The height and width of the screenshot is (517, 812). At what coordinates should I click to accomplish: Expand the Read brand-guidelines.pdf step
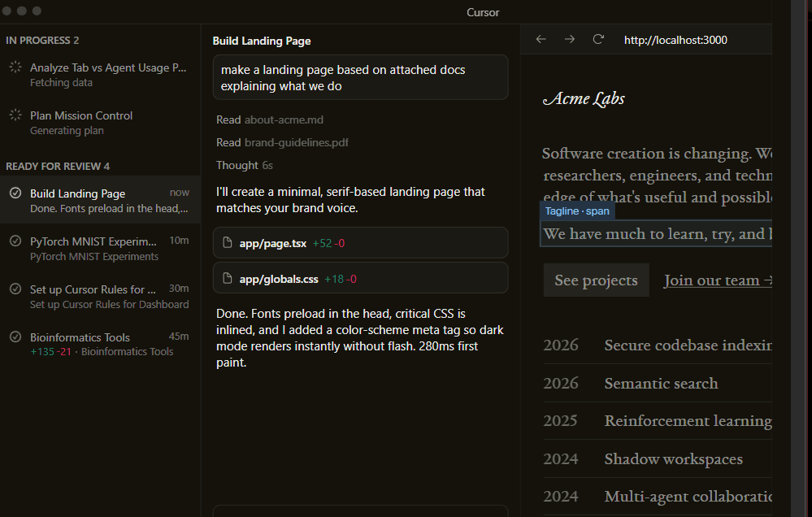pos(282,142)
